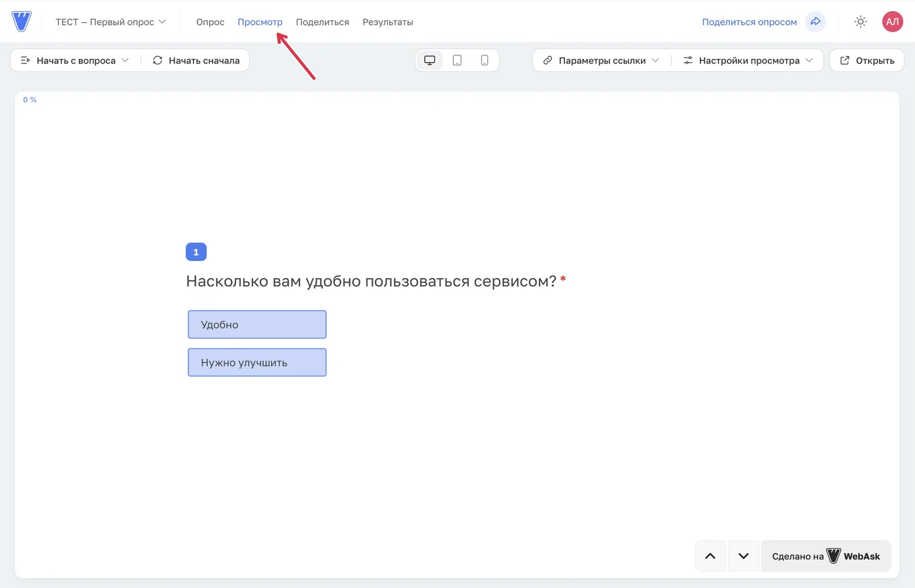Click the Сделано на WebAsk badge
This screenshot has width=915, height=588.
[x=826, y=556]
